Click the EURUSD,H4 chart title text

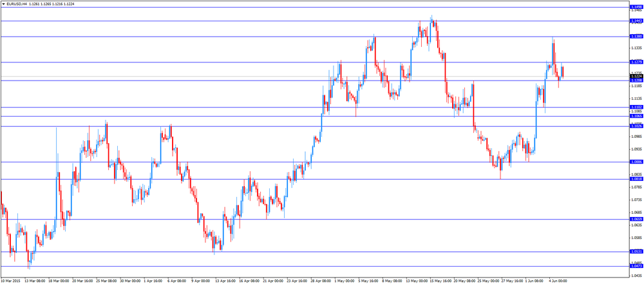(x=17, y=4)
